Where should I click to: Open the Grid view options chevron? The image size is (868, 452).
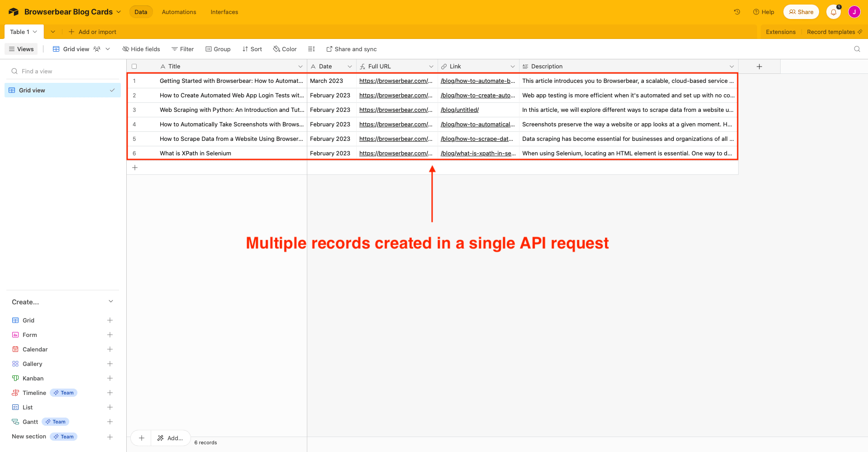click(108, 49)
